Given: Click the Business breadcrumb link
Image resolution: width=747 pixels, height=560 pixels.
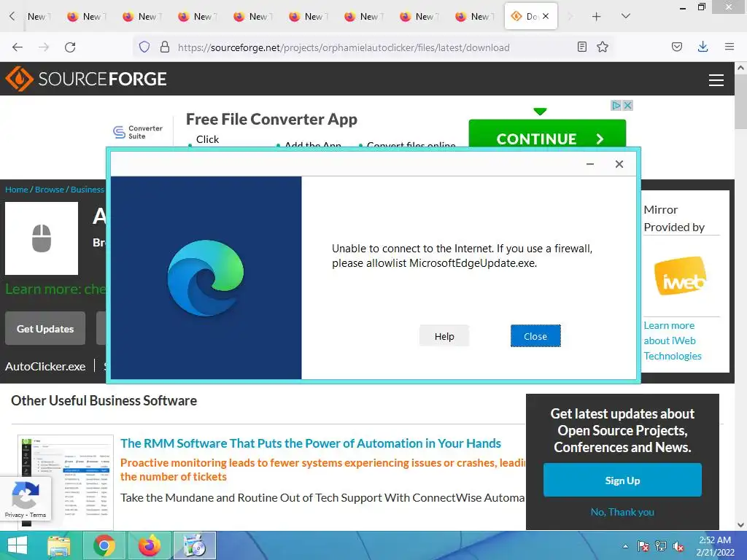Looking at the screenshot, I should [88, 190].
